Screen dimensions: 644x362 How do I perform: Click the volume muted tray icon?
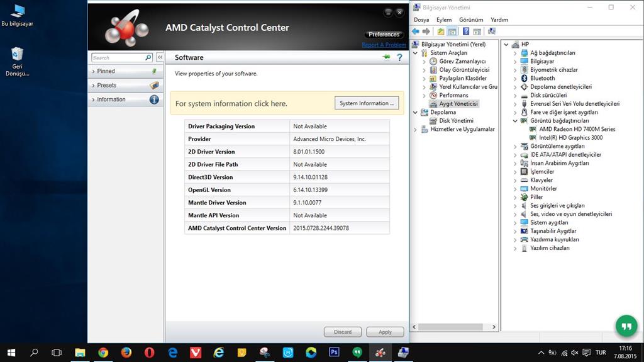[575, 353]
